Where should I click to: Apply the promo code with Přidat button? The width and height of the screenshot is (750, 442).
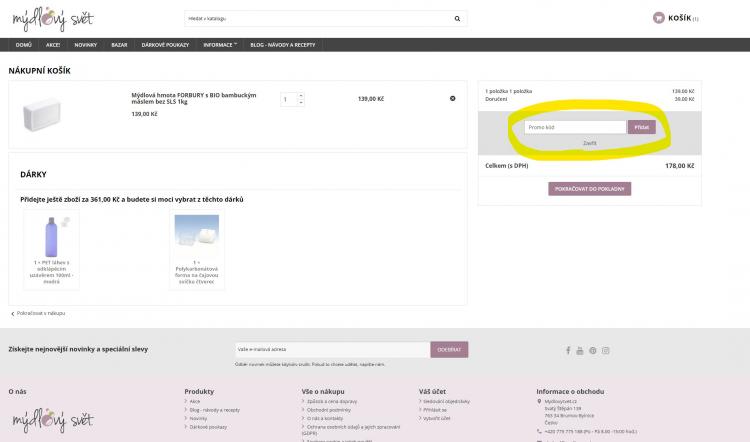point(641,127)
